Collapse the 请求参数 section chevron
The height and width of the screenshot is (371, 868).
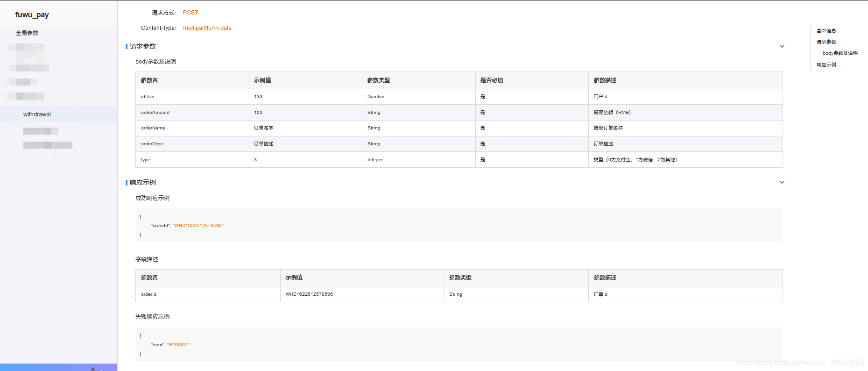coord(782,46)
